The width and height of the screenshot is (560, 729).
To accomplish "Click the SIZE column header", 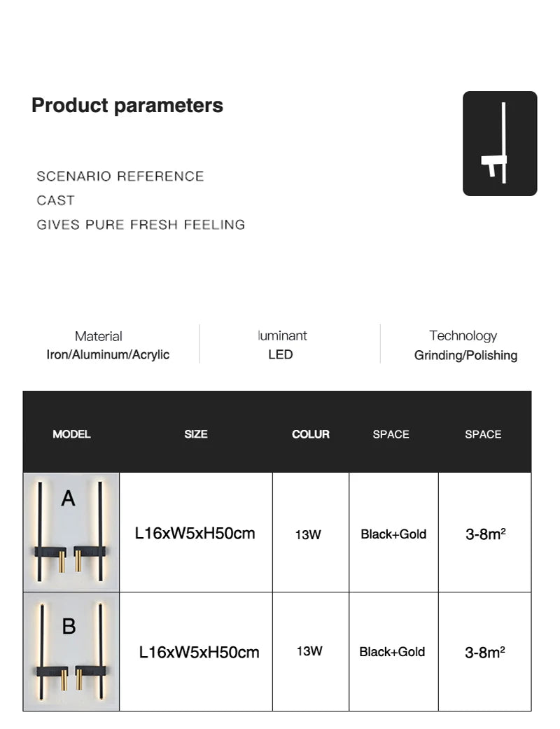I will click(196, 434).
